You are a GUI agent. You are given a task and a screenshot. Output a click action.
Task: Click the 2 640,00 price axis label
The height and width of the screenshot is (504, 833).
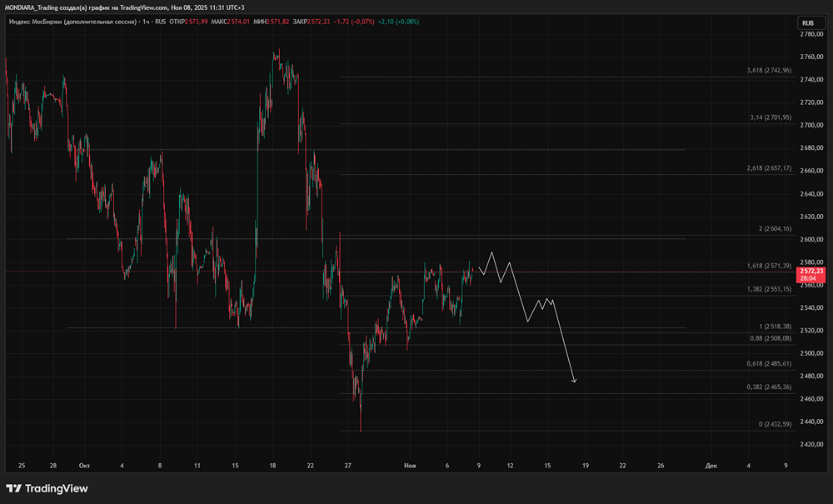tap(811, 194)
